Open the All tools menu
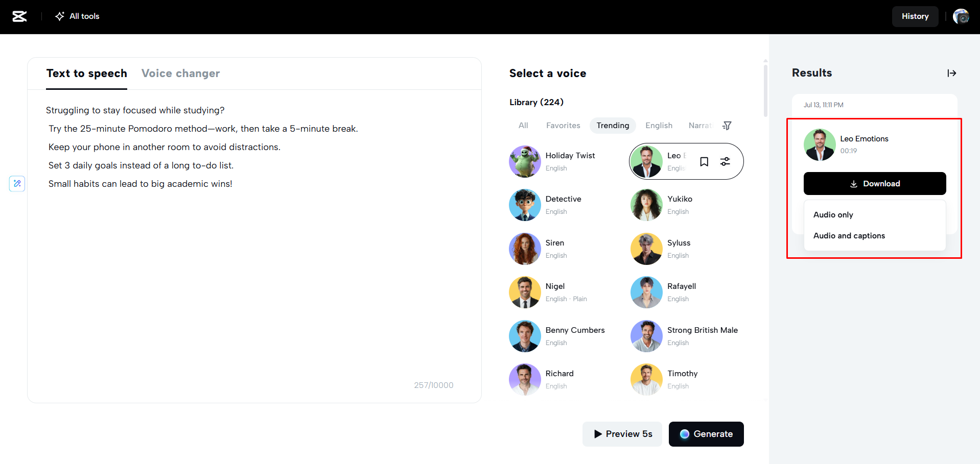Viewport: 980px width, 464px height. point(78,16)
